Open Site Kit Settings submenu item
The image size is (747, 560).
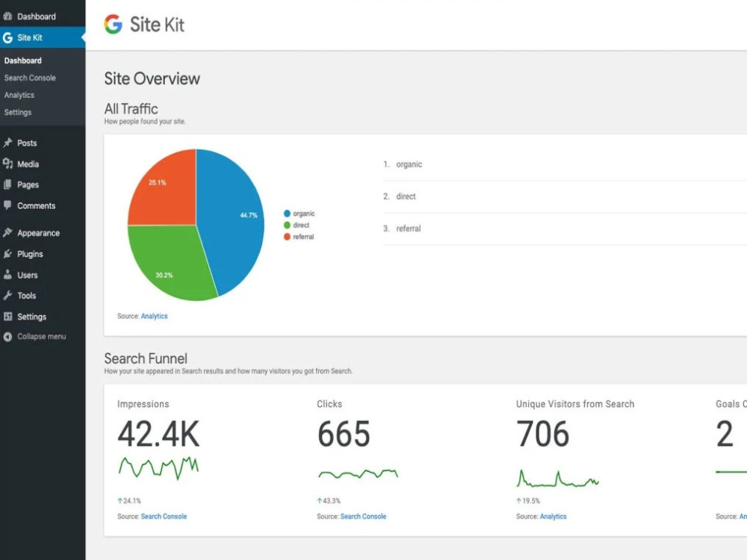(x=18, y=112)
